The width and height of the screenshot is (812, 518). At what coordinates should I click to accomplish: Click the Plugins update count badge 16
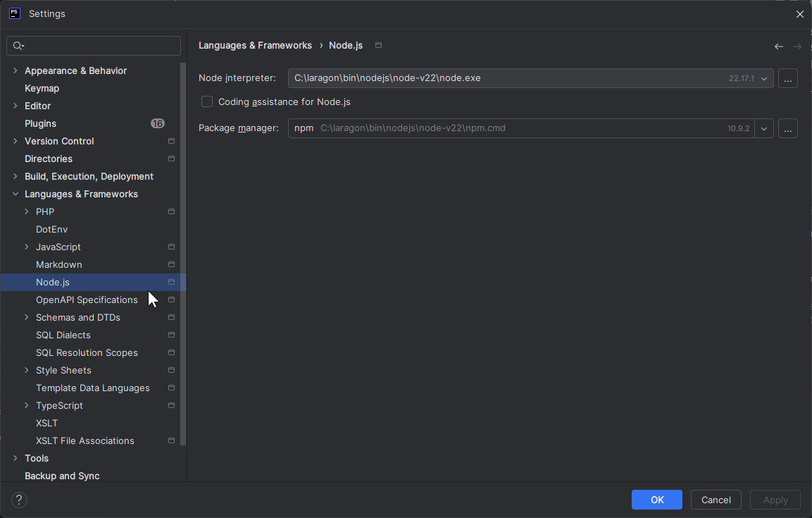[158, 123]
